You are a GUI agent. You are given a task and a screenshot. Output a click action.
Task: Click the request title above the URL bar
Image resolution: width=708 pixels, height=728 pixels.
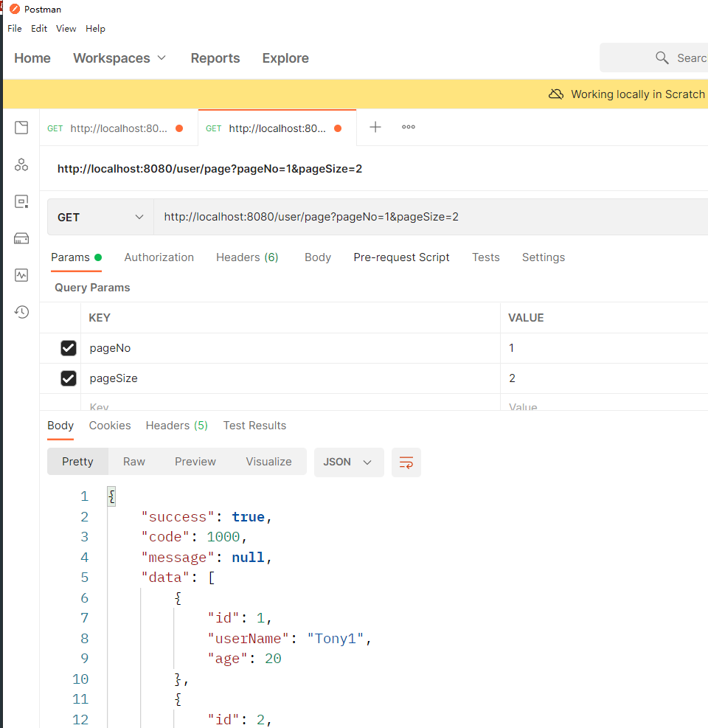coord(209,168)
